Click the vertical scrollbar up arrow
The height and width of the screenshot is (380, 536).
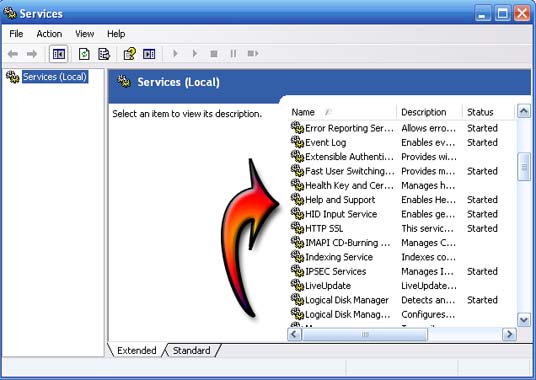(x=524, y=111)
